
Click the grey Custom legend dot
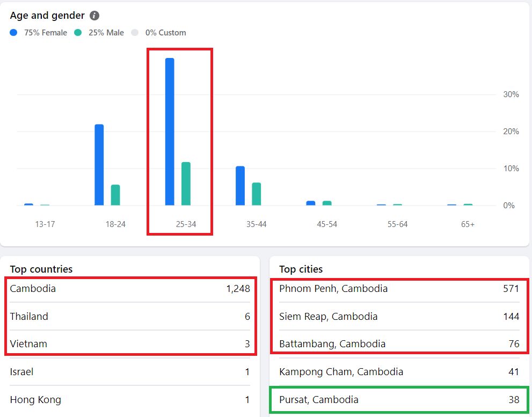(135, 33)
